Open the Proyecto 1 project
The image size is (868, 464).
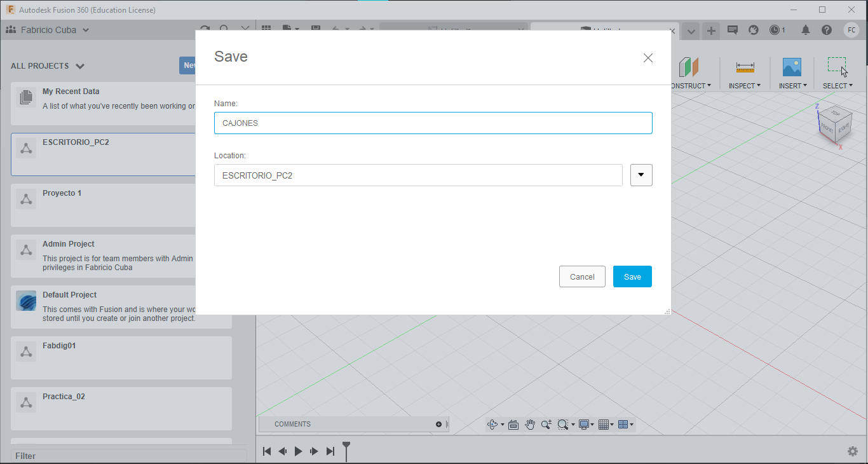point(104,205)
